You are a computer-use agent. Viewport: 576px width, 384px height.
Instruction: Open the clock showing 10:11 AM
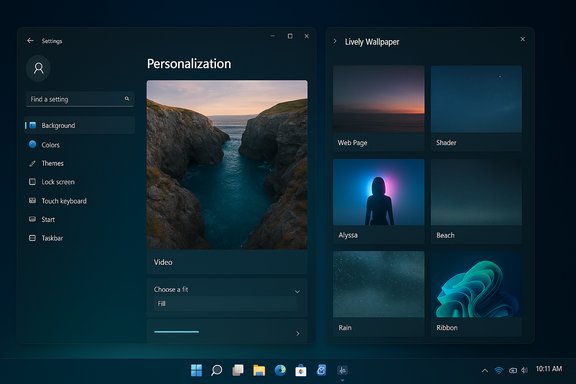[549, 369]
